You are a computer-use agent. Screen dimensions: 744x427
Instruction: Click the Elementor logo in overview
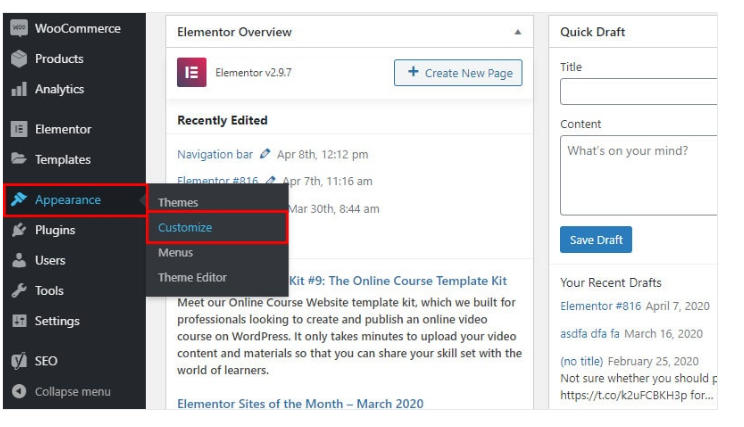[x=192, y=72]
